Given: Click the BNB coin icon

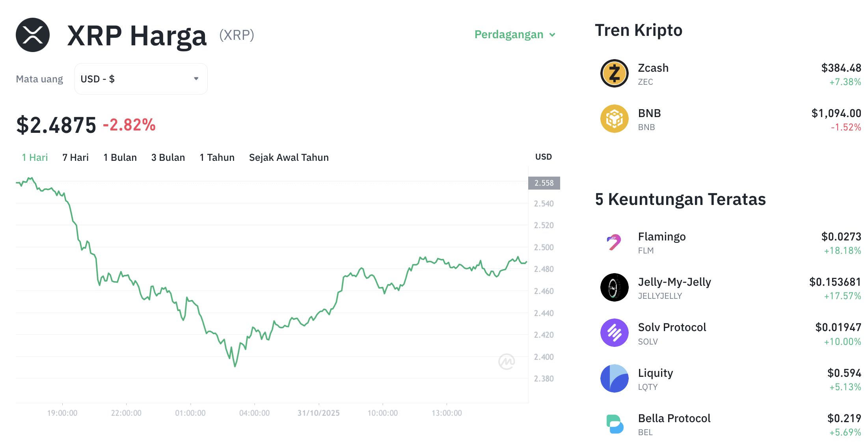Looking at the screenshot, I should pyautogui.click(x=614, y=118).
